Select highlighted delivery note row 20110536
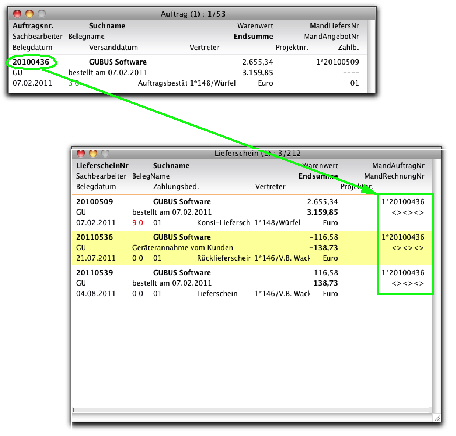The height and width of the screenshot is (436, 456). [252, 248]
